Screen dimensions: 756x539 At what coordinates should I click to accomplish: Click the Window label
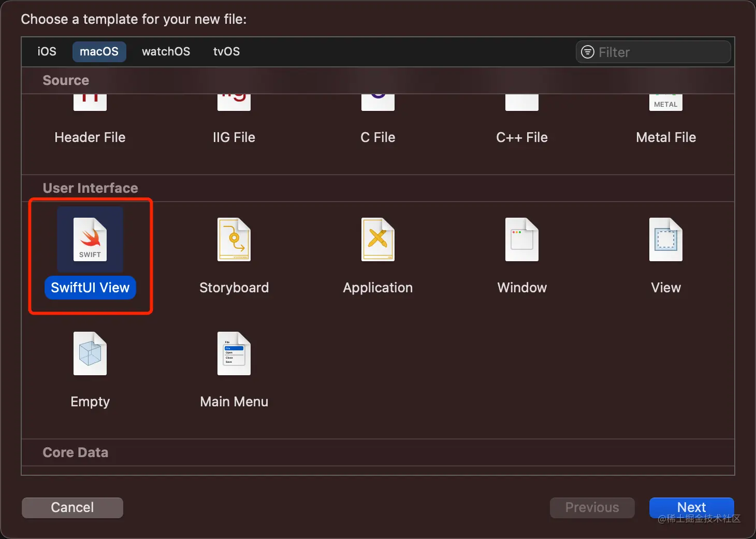tap(522, 288)
